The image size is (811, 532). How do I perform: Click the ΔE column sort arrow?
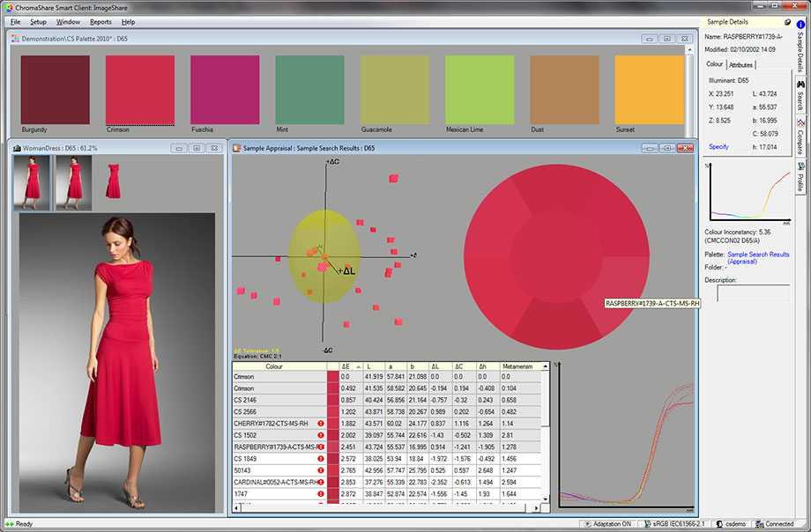click(x=359, y=366)
